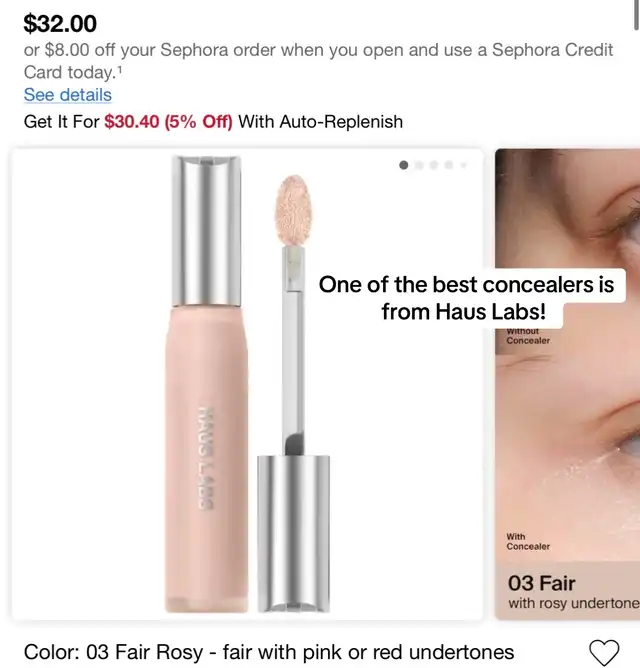Screen dimensions: 640x668
Task: Tap the heart icon to love product
Action: click(604, 652)
